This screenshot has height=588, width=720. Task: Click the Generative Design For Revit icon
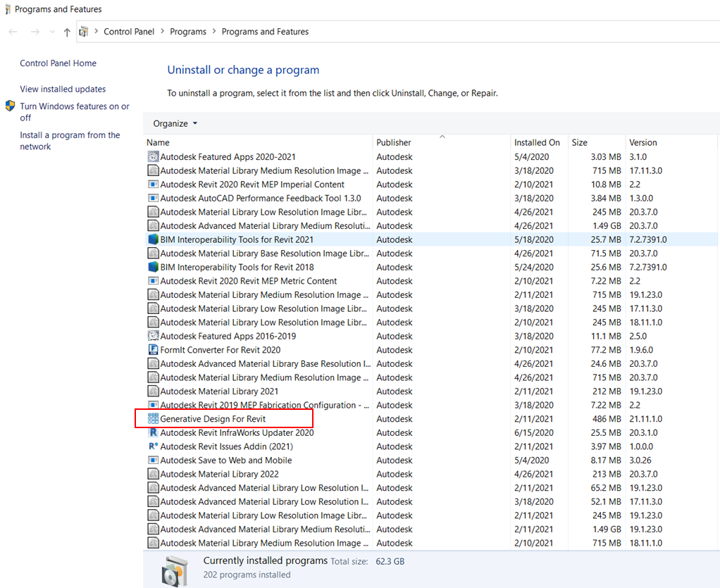pos(153,418)
